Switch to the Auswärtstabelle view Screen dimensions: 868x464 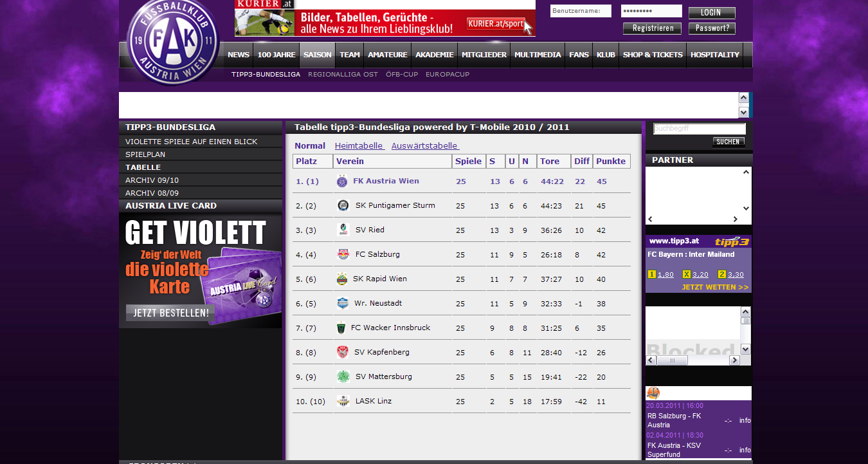tap(426, 146)
